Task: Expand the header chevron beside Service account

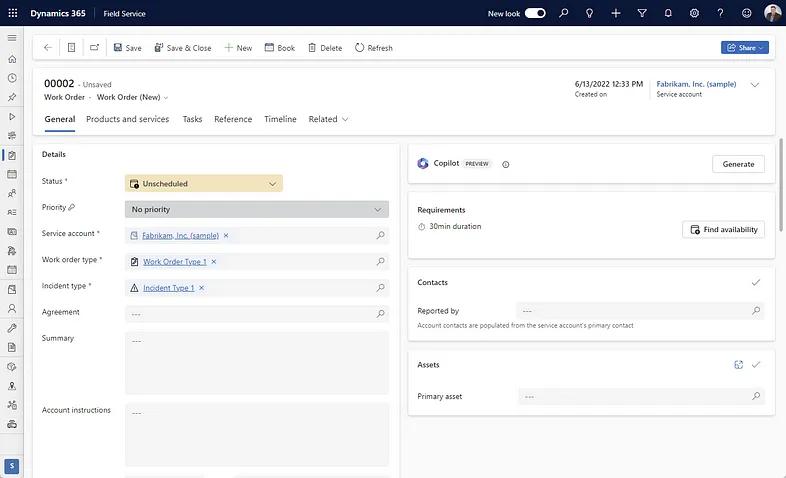Action: point(755,85)
